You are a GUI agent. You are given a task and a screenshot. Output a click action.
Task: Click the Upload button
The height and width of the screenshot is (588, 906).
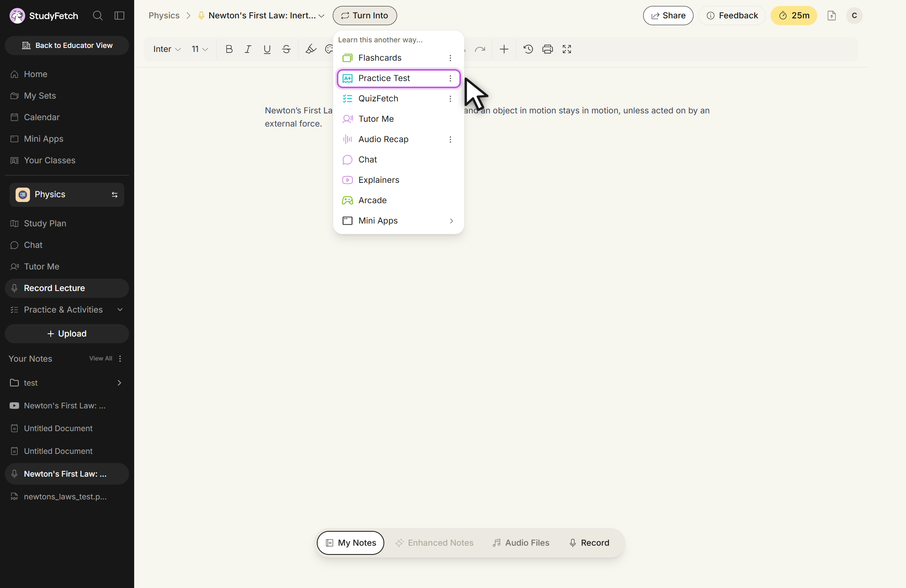67,334
